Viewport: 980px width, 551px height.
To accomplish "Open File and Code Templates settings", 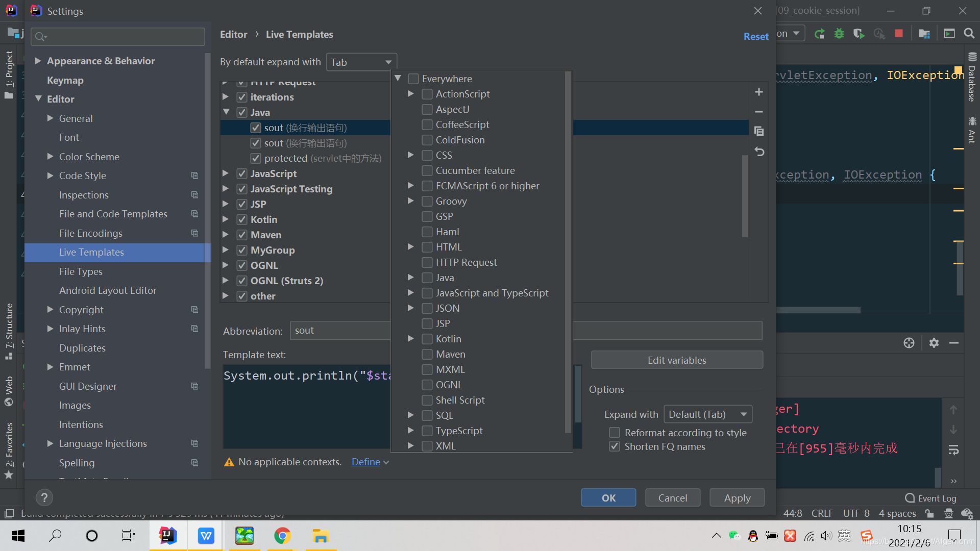I will pos(113,214).
